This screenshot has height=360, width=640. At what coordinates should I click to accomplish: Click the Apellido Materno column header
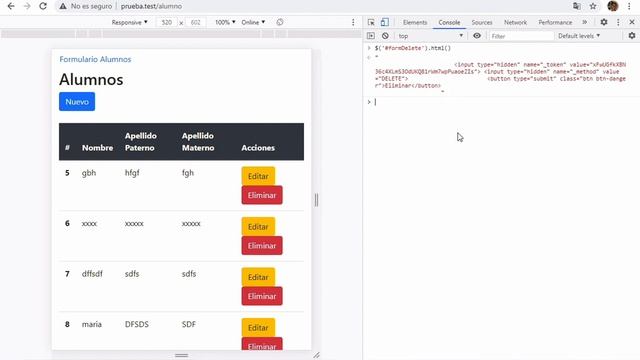198,142
